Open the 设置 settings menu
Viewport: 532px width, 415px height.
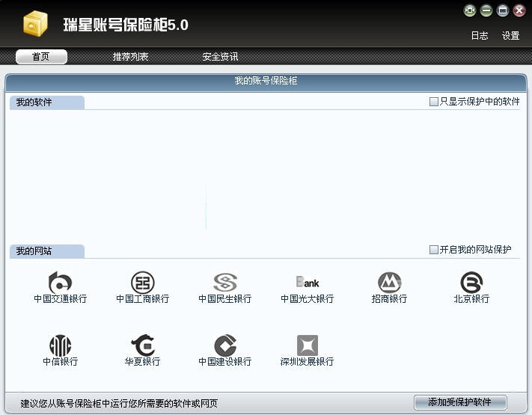point(510,36)
